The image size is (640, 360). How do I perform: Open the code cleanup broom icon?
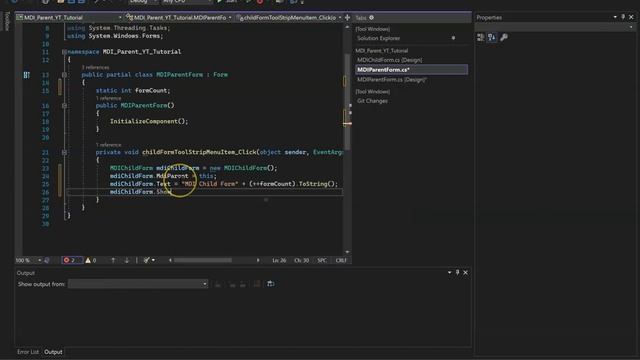point(147,260)
